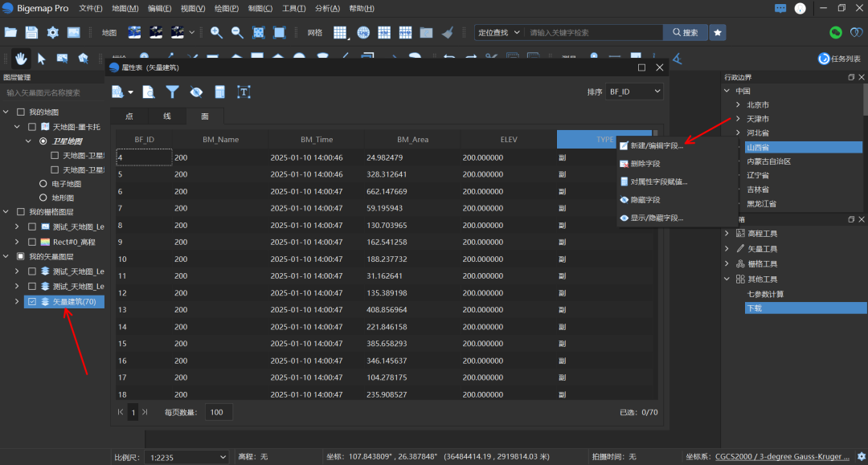Click the export CSV icon in attribute table
Image resolution: width=868 pixels, height=465 pixels.
117,92
